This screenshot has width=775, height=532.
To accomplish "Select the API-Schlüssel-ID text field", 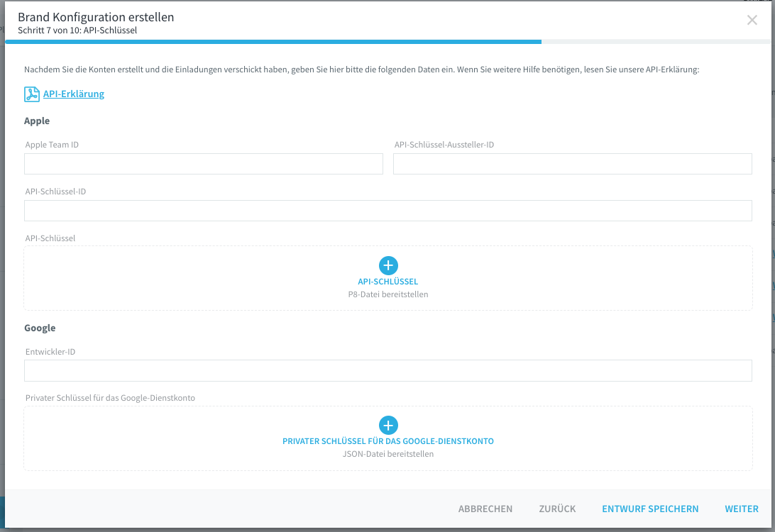I will [388, 211].
